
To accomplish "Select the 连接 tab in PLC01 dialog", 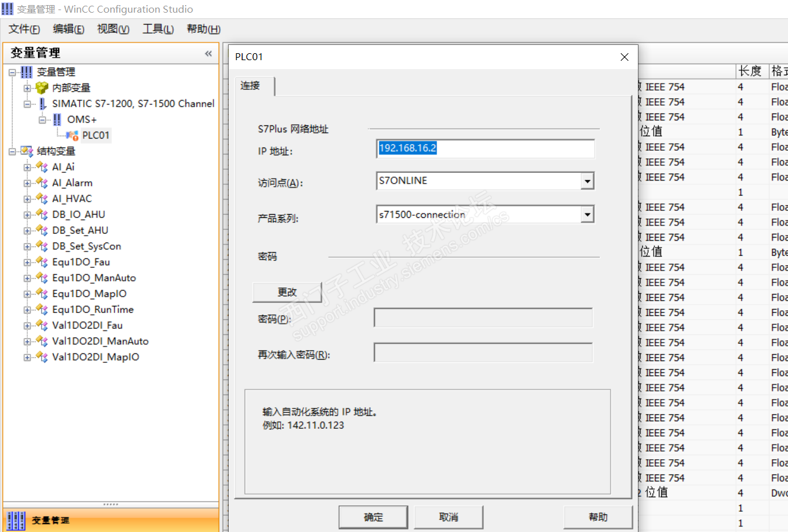I will point(254,86).
